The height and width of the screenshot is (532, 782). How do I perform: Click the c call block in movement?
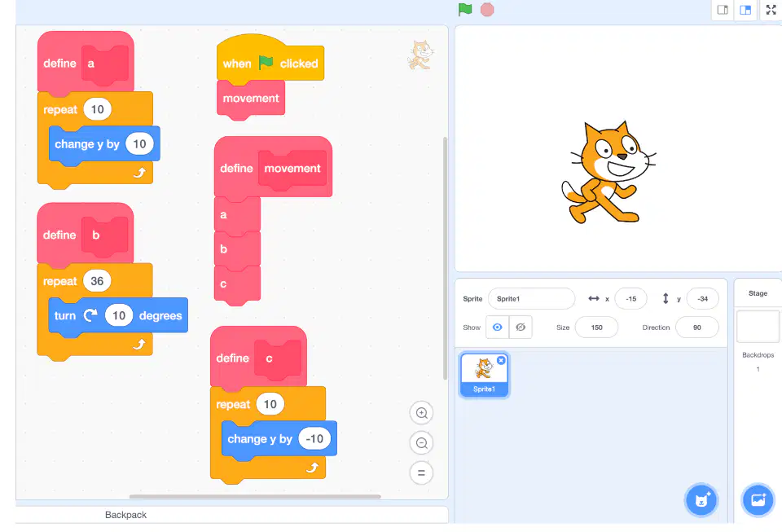[237, 284]
